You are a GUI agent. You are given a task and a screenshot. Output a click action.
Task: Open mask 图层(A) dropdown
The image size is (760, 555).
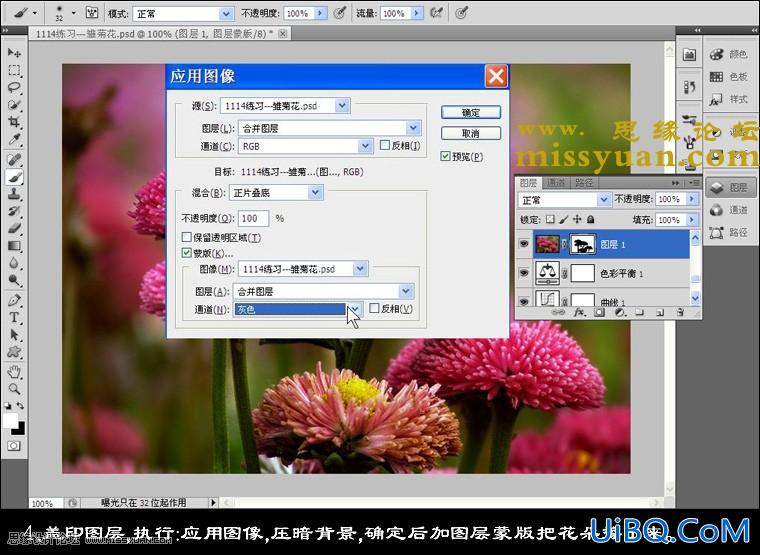[x=406, y=291]
